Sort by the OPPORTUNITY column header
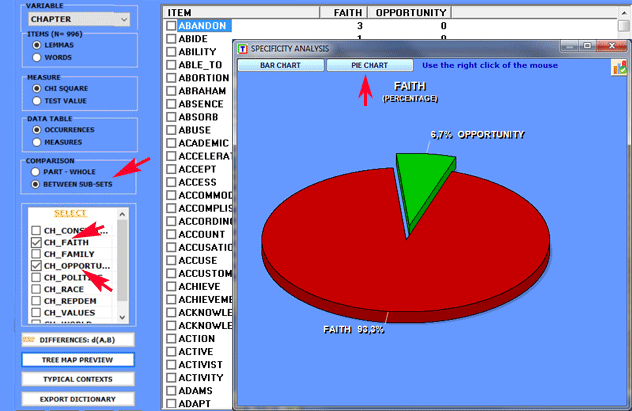The image size is (632, 411). (x=410, y=12)
